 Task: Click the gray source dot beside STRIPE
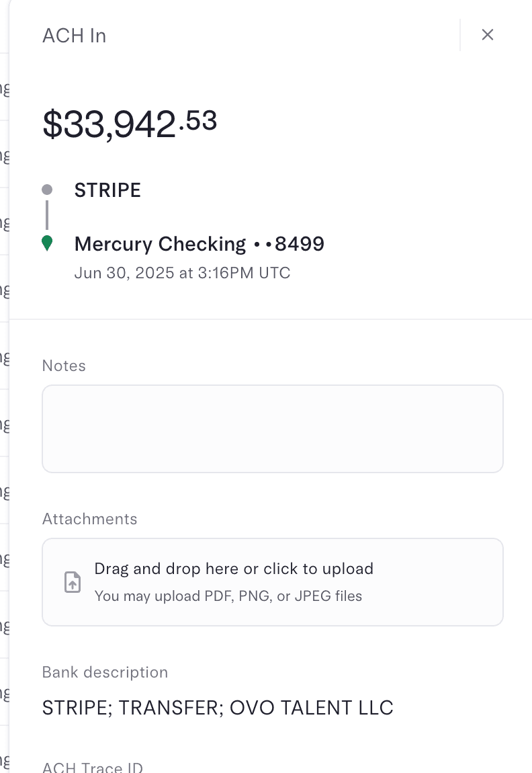pyautogui.click(x=47, y=190)
